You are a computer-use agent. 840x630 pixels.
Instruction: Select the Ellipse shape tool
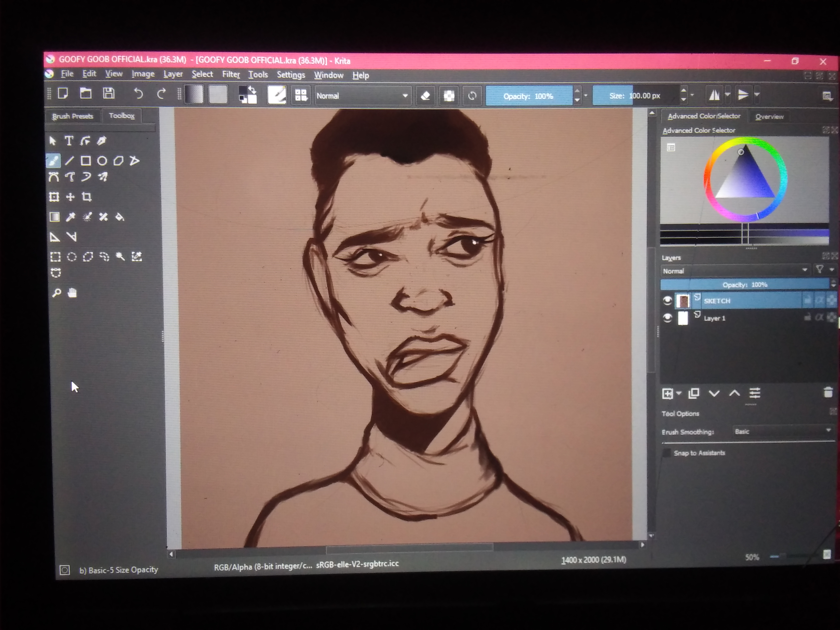102,161
